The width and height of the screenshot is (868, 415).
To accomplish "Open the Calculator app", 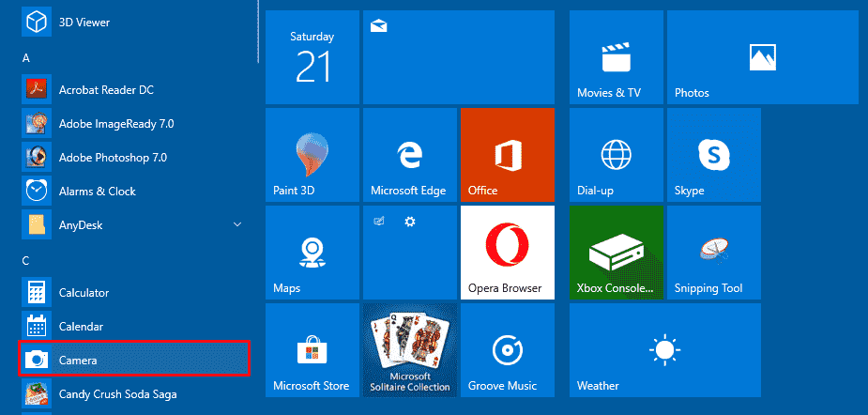I will click(134, 293).
